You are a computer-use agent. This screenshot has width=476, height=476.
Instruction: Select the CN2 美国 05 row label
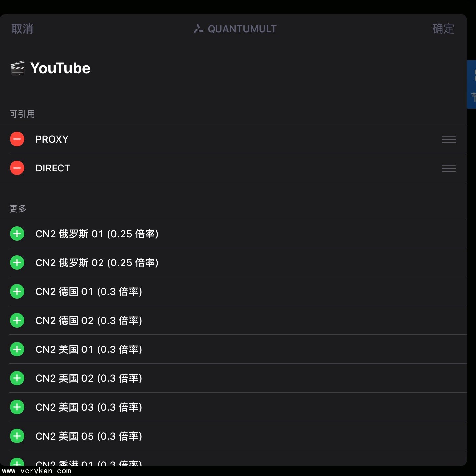click(x=89, y=436)
